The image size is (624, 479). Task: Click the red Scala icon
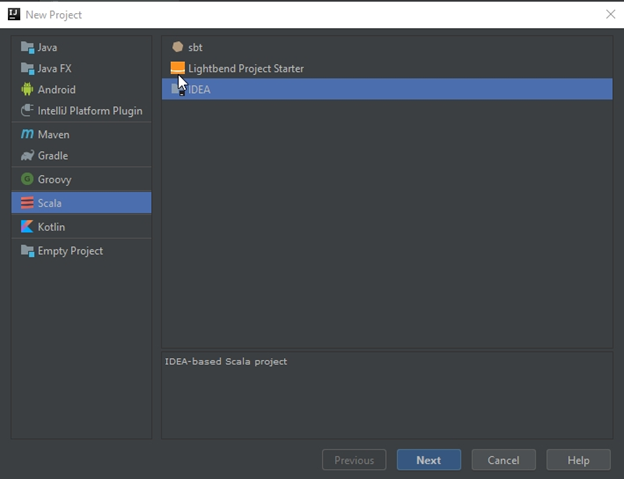tap(27, 203)
